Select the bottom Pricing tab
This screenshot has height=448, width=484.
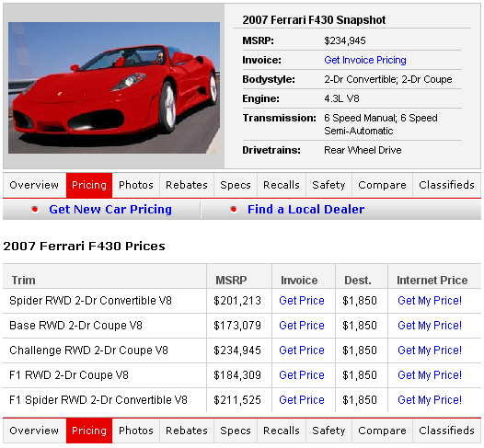tap(89, 431)
